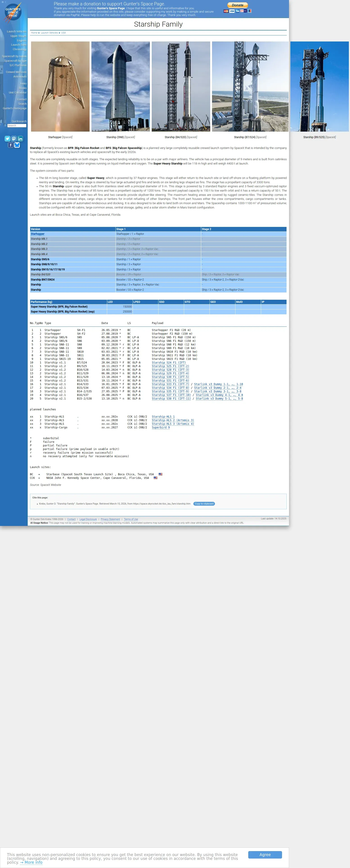
Task: Open S/C Platforms in the sidebar
Action: pos(18,65)
